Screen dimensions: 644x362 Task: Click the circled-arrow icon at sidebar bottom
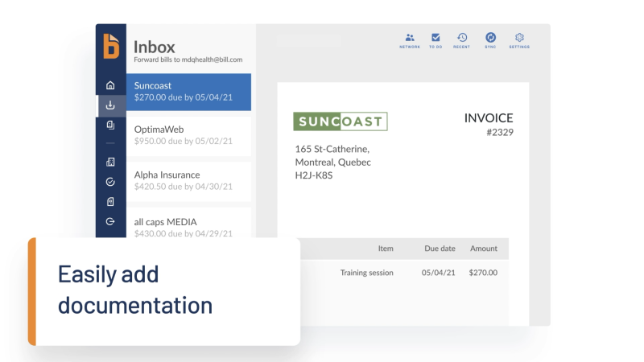click(x=110, y=222)
